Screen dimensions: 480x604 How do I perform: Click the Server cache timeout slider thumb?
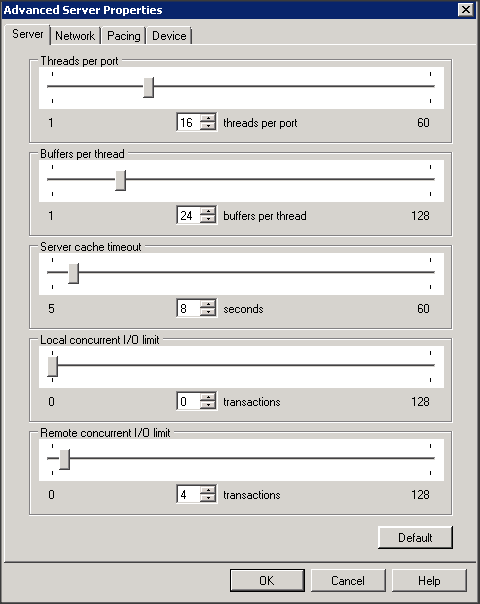click(74, 273)
